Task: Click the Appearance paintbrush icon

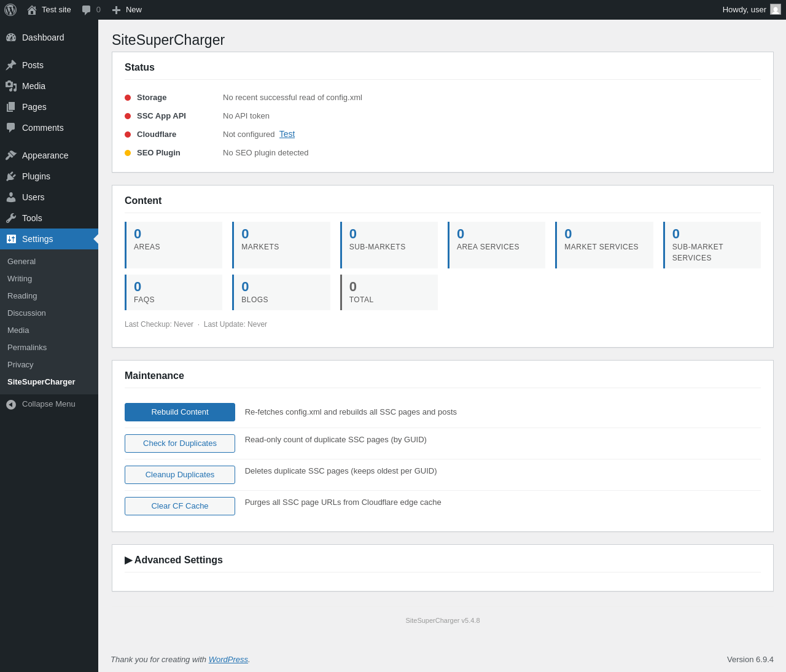Action: 11,155
